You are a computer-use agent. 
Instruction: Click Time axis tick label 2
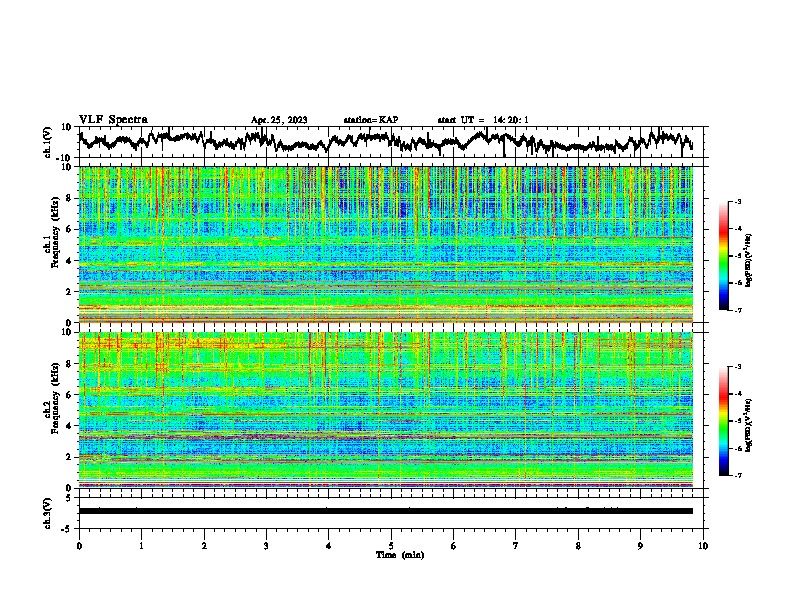204,546
